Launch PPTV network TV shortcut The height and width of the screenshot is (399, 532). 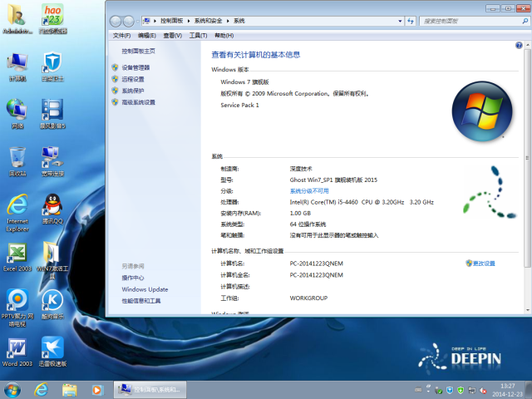(17, 308)
